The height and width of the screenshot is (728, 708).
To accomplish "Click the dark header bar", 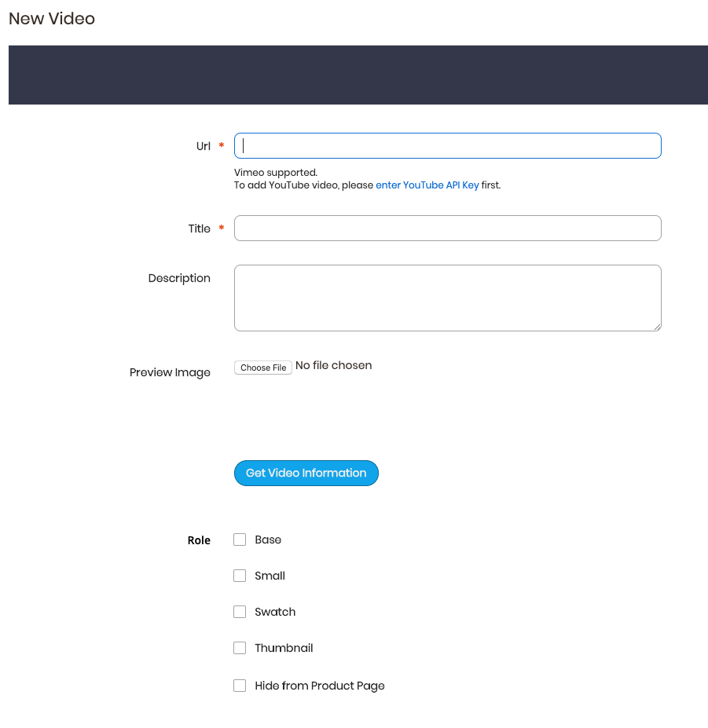I will tap(358, 75).
